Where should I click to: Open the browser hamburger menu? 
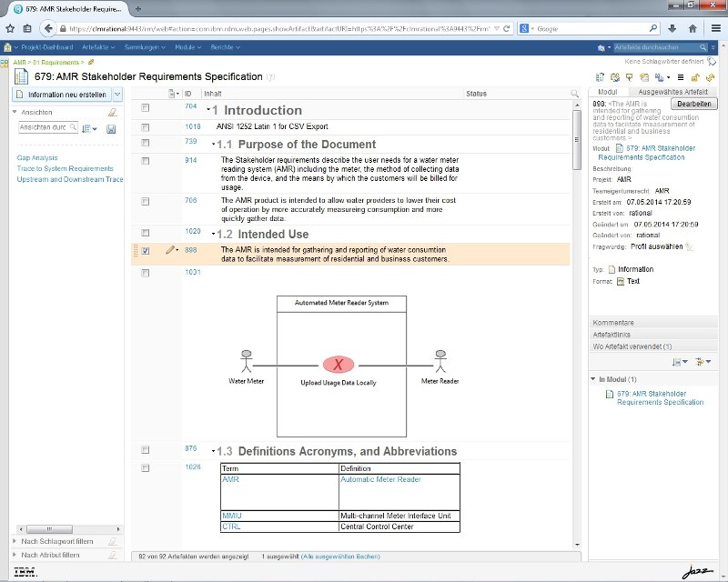click(716, 29)
